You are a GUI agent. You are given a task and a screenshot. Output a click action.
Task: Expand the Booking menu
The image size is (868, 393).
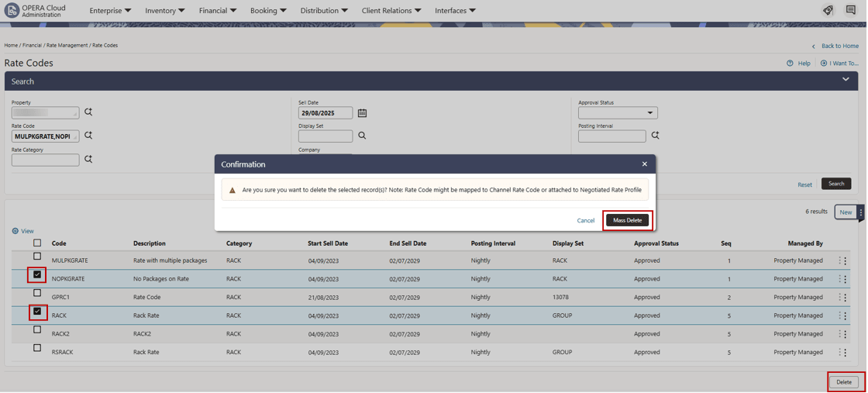click(x=268, y=11)
